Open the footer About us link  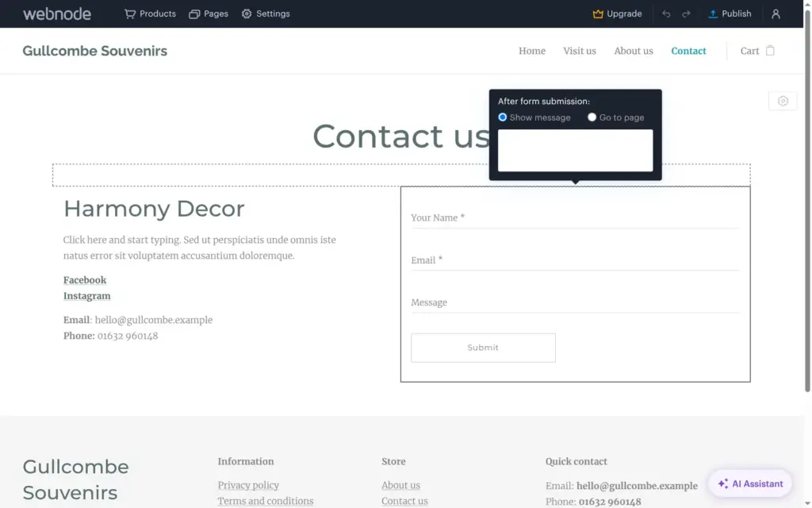pyautogui.click(x=400, y=485)
